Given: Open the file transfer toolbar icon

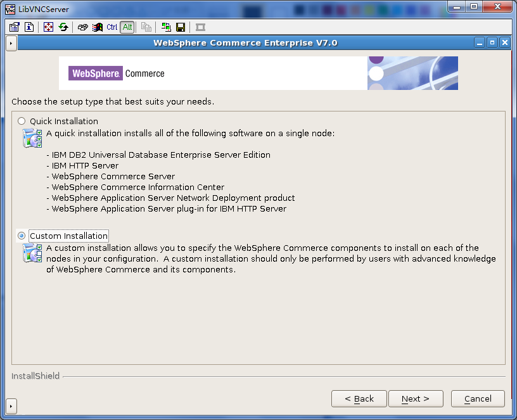Looking at the screenshot, I should [146, 27].
